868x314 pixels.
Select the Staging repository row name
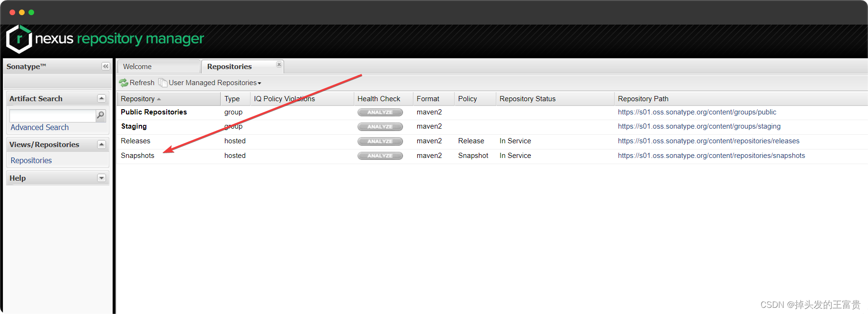pyautogui.click(x=134, y=126)
